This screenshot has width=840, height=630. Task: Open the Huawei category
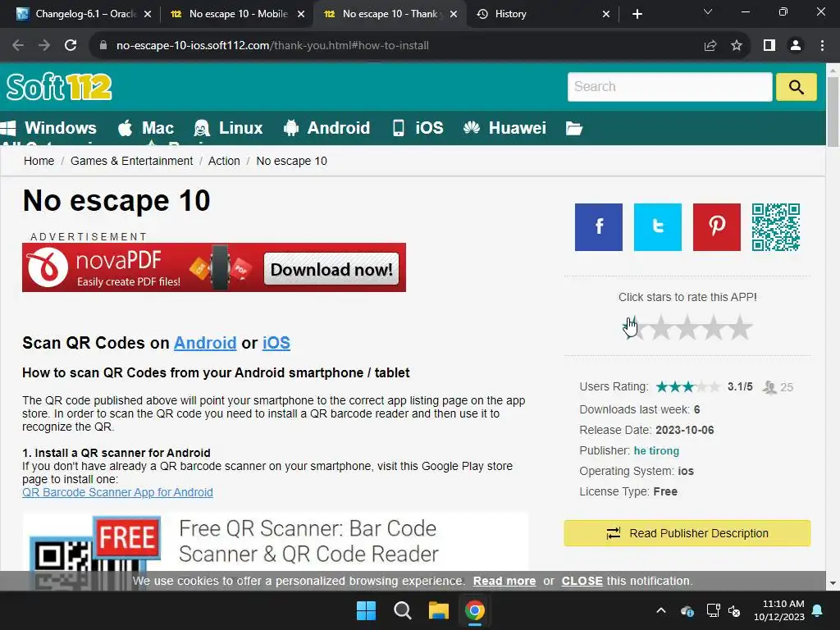(504, 128)
